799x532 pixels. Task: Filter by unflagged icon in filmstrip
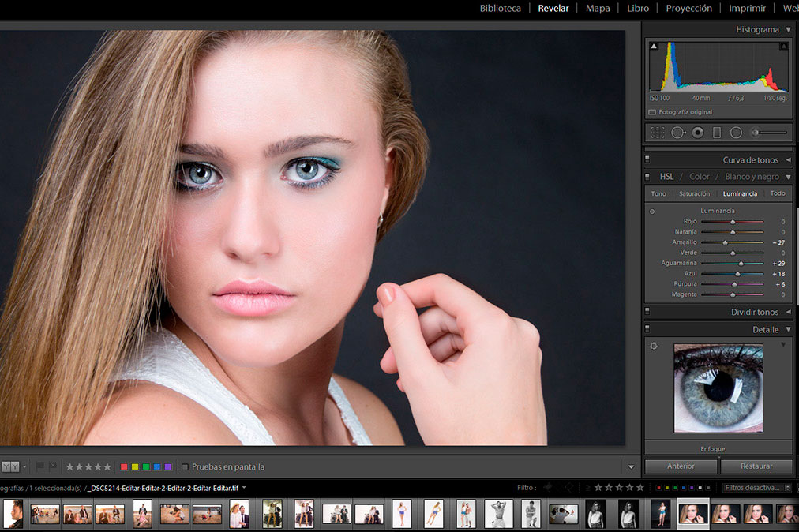pos(568,487)
